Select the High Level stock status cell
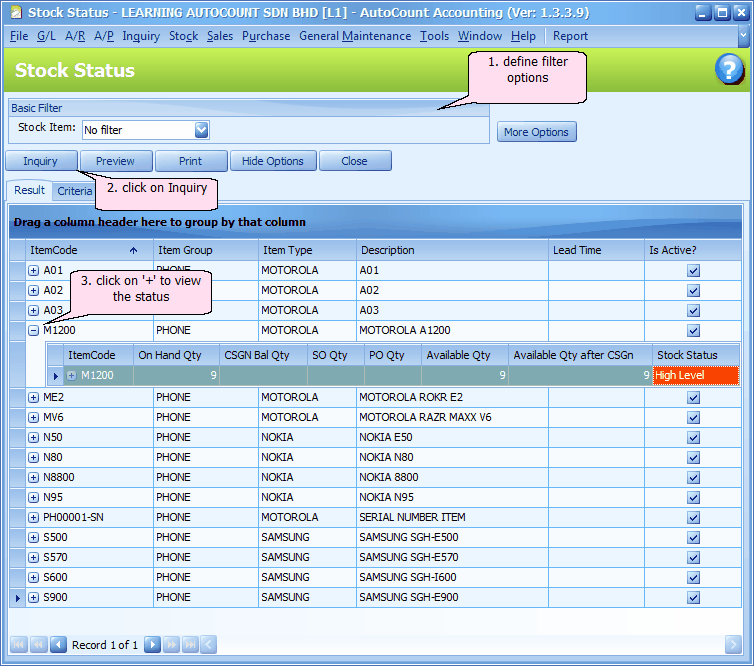754x666 pixels. (x=695, y=376)
